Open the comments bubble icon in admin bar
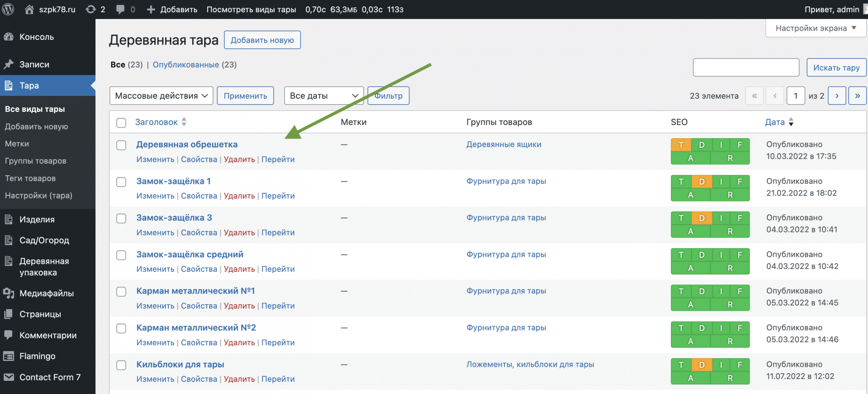 tap(120, 10)
